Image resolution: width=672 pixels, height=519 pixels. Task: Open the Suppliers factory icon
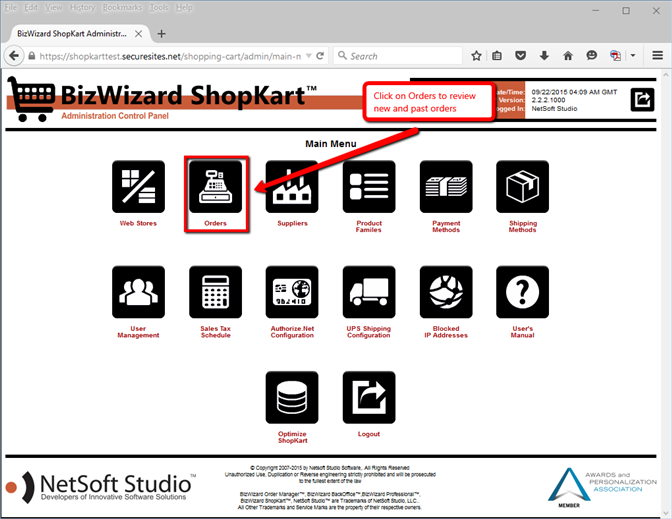292,187
